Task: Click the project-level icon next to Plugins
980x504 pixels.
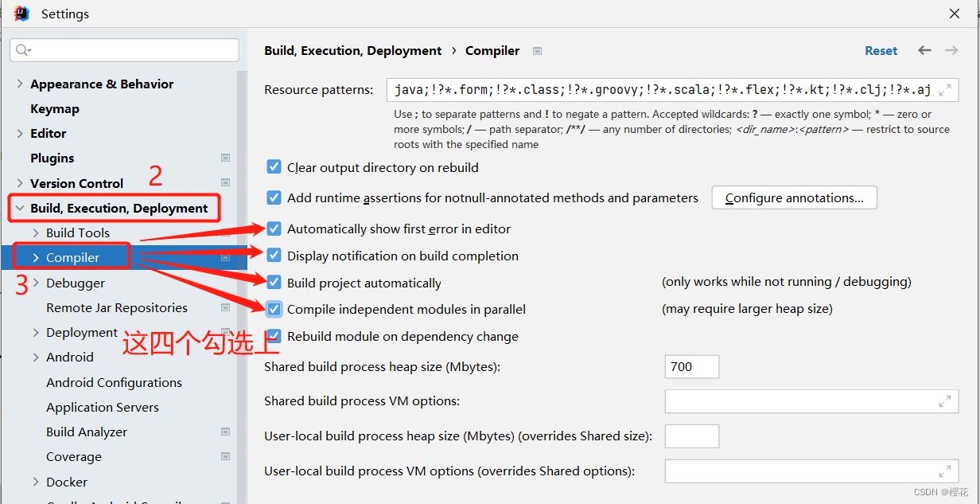Action: [x=226, y=158]
